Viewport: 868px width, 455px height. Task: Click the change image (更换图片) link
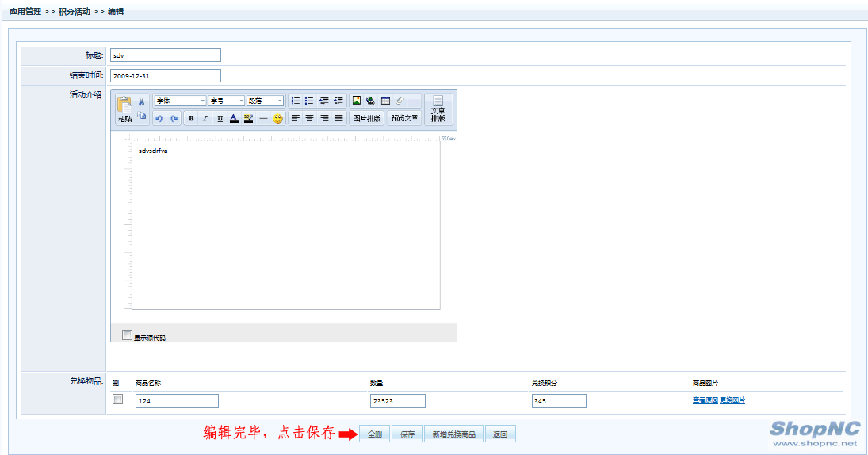click(732, 400)
